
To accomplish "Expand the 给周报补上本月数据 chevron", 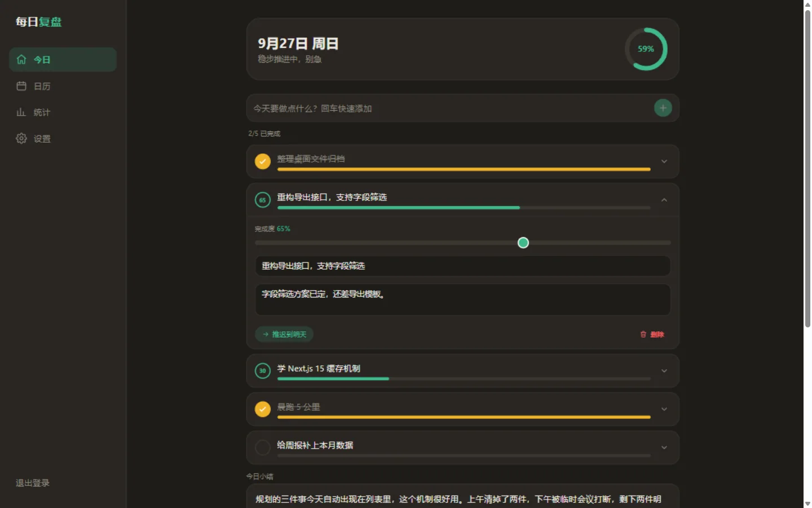I will 664,448.
